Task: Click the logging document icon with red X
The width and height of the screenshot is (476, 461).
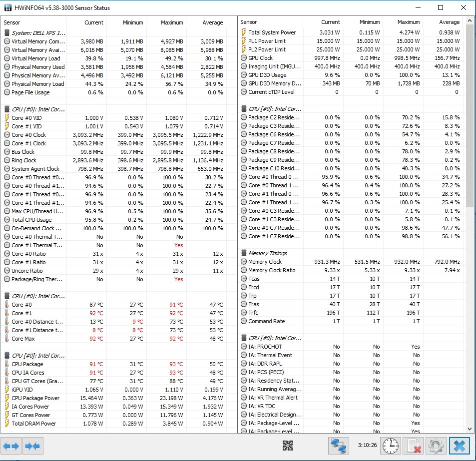Action: [413, 446]
